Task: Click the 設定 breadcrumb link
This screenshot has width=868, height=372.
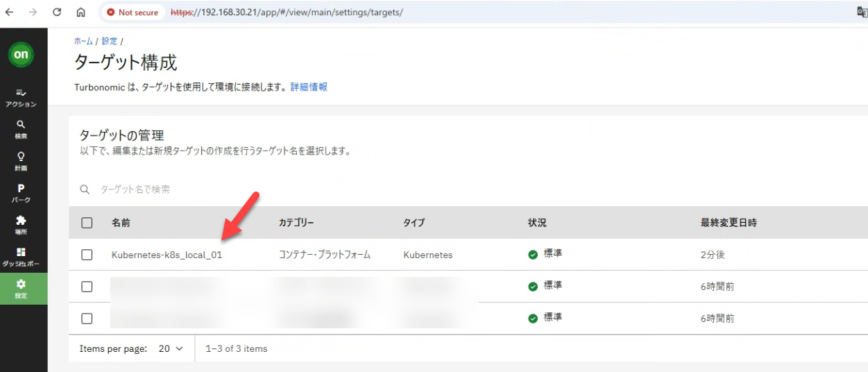Action: coord(110,42)
